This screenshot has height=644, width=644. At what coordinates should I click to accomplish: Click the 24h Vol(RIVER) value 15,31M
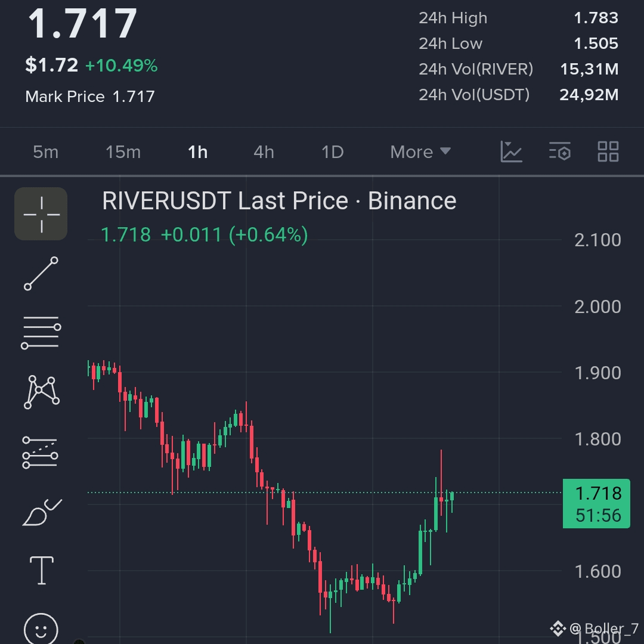(x=589, y=69)
